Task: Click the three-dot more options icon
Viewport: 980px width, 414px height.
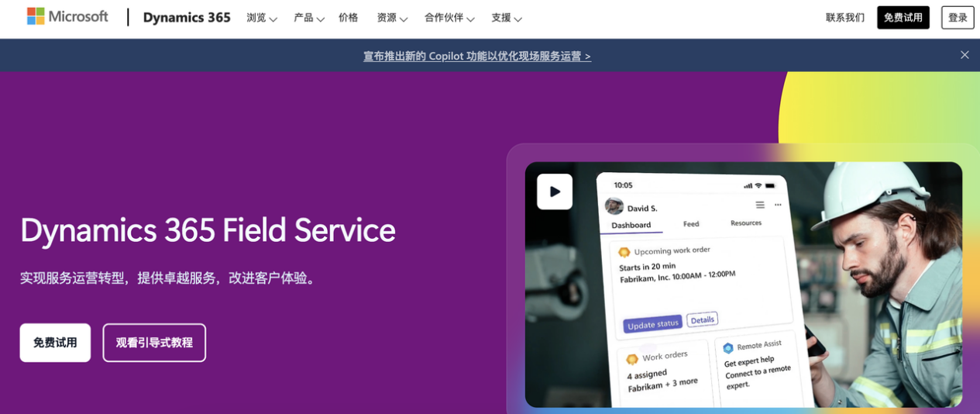Action: (x=778, y=205)
